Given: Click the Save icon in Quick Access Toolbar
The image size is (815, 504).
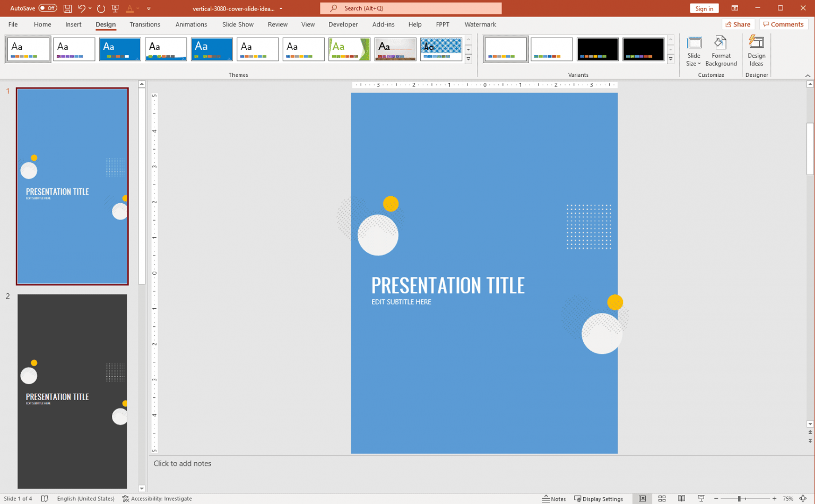Looking at the screenshot, I should pyautogui.click(x=67, y=8).
